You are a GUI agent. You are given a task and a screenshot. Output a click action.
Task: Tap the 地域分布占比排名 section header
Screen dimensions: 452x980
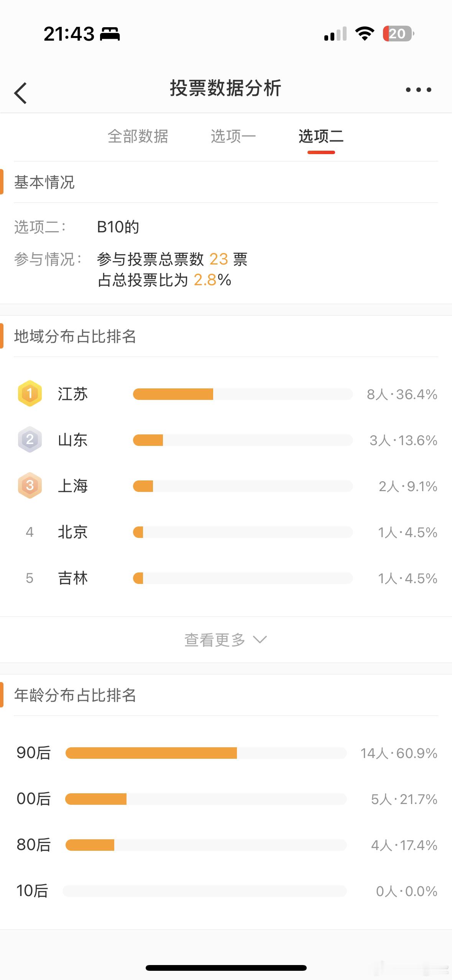pyautogui.click(x=75, y=336)
